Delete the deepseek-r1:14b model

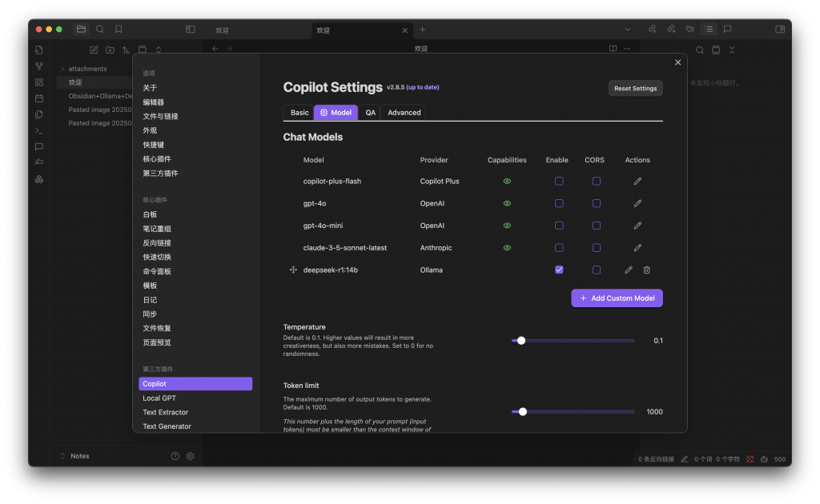click(647, 270)
